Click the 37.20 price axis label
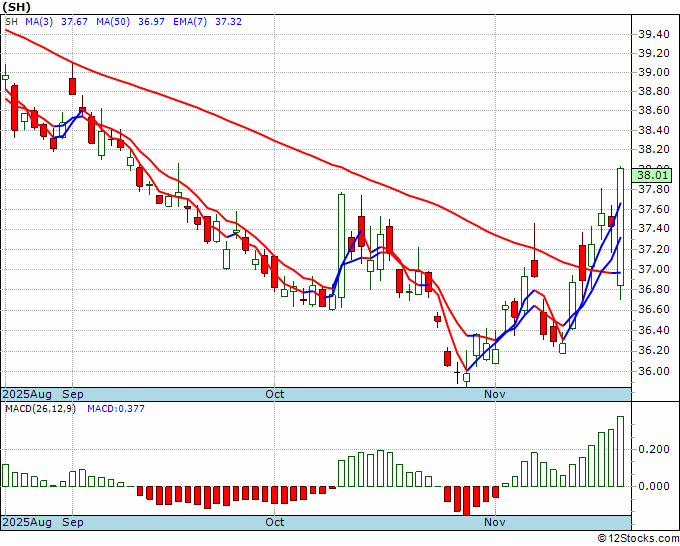 click(x=654, y=249)
